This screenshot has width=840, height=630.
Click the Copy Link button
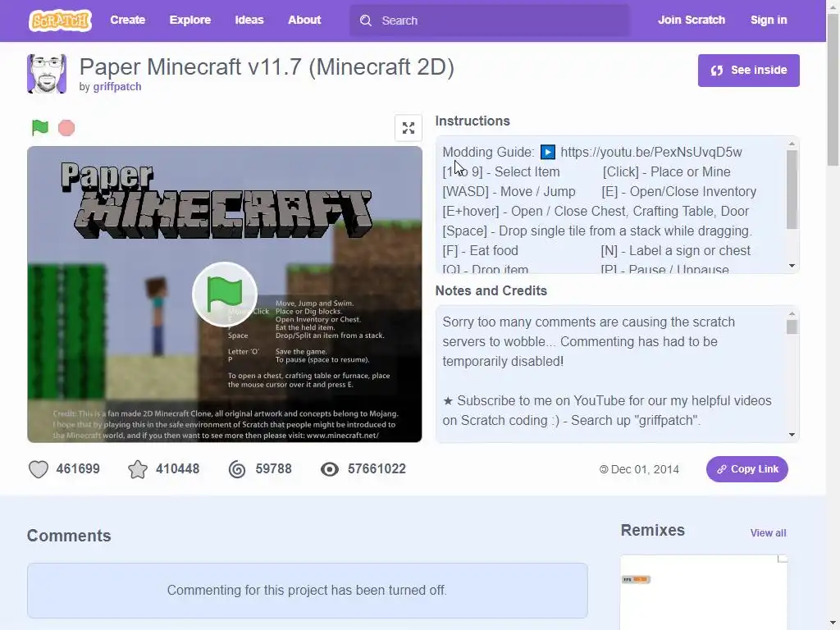746,469
